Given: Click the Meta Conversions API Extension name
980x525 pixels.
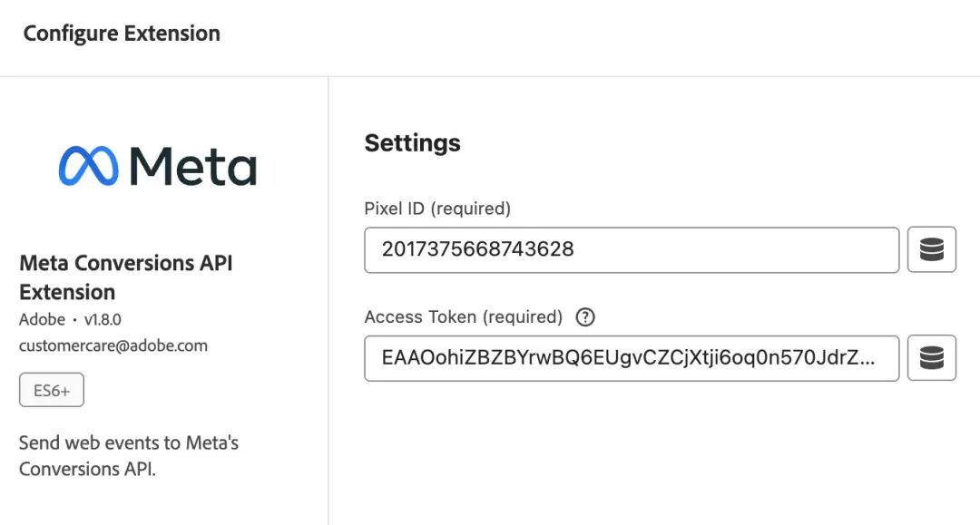Looking at the screenshot, I should point(125,277).
